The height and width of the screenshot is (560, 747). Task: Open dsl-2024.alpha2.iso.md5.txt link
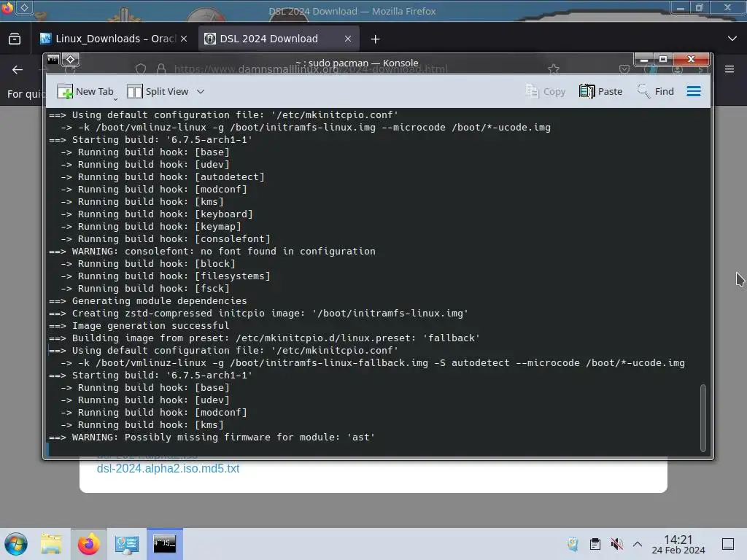[x=168, y=468]
